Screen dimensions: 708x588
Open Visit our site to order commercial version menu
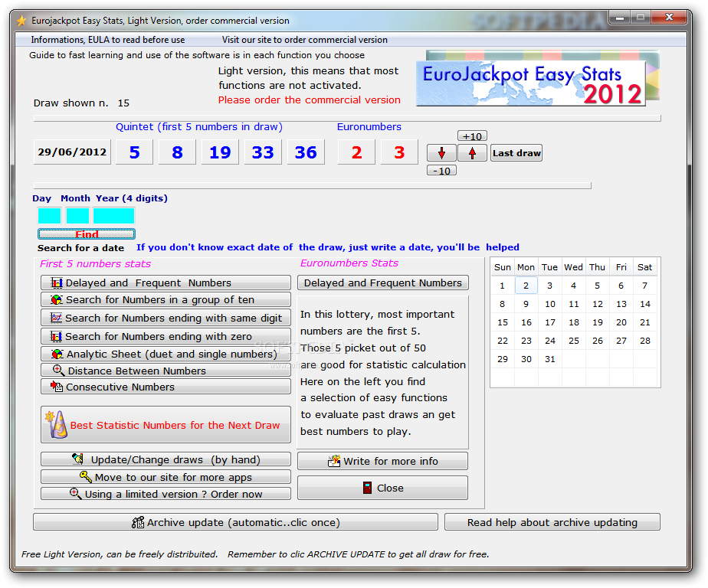point(305,40)
